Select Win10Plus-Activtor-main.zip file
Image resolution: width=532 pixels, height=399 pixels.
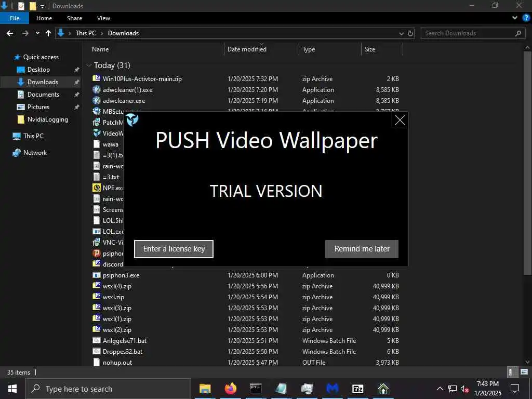142,79
